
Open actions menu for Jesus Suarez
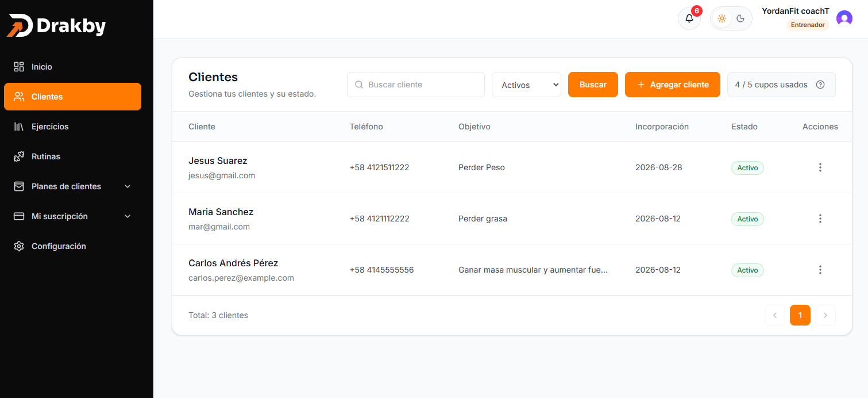(x=820, y=167)
